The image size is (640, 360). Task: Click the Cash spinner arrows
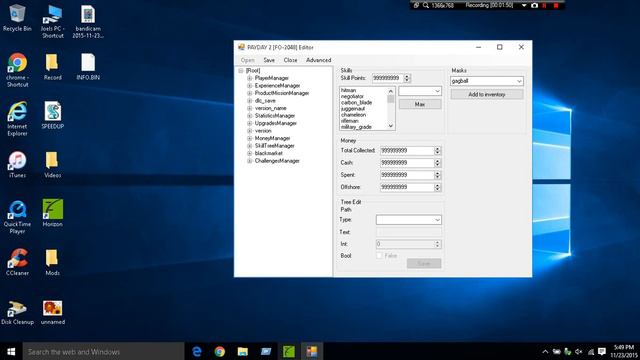point(438,163)
